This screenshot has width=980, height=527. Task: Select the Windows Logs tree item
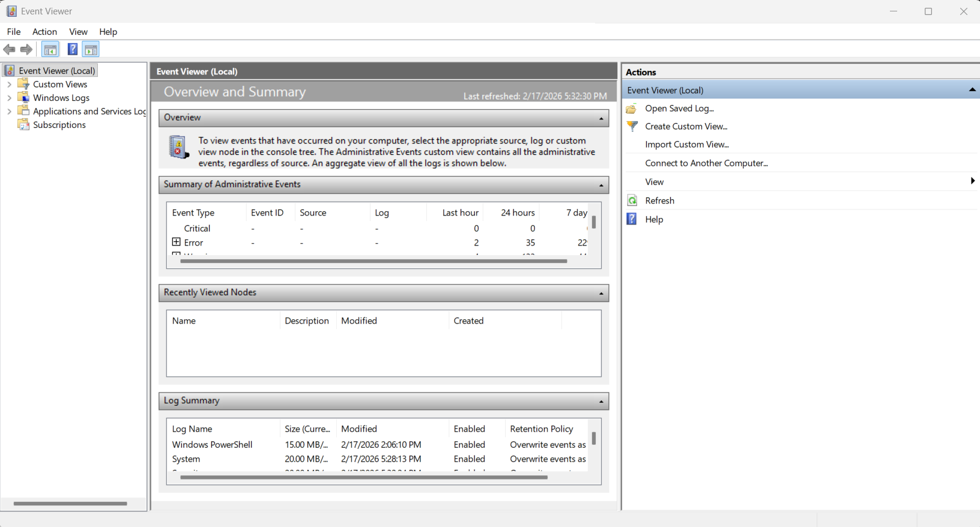pyautogui.click(x=61, y=98)
